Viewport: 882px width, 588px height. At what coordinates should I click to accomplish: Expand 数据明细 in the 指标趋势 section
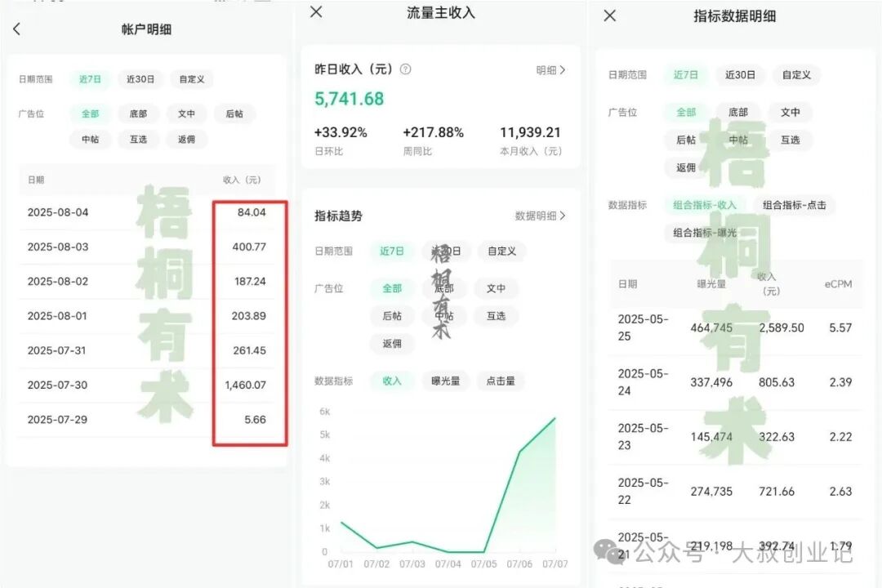point(540,216)
